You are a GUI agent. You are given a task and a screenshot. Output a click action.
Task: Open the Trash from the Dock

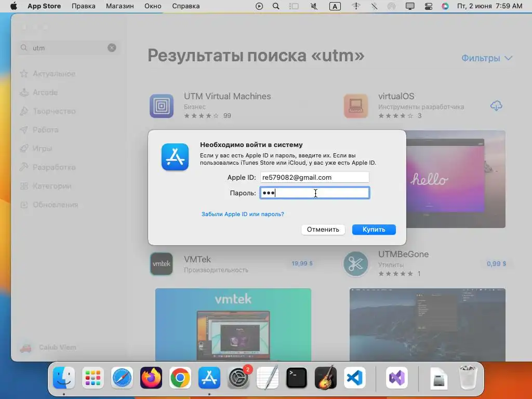[468, 378]
